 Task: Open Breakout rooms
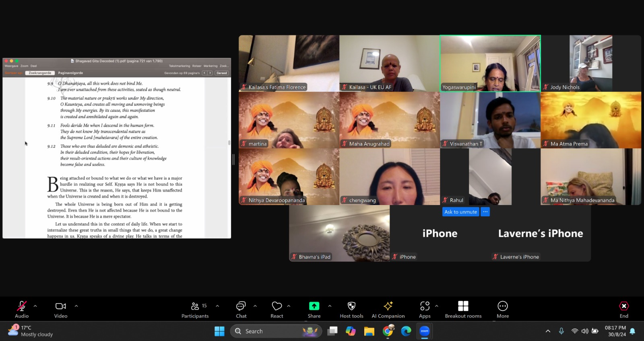click(463, 310)
